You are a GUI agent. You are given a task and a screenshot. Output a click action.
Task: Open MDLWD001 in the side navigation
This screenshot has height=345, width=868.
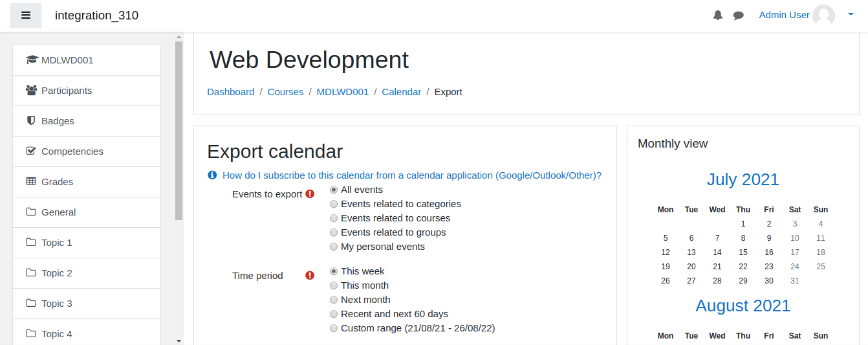(x=87, y=60)
